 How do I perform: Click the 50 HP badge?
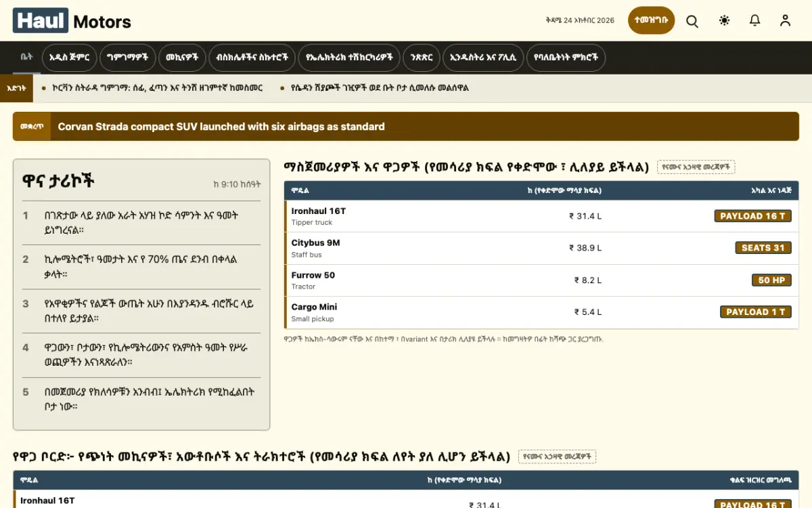tap(771, 280)
